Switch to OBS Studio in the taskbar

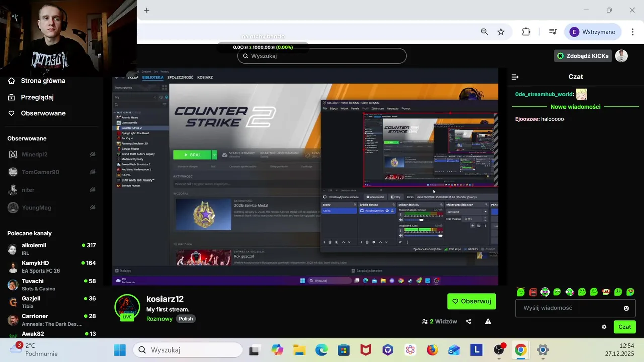click(x=499, y=350)
